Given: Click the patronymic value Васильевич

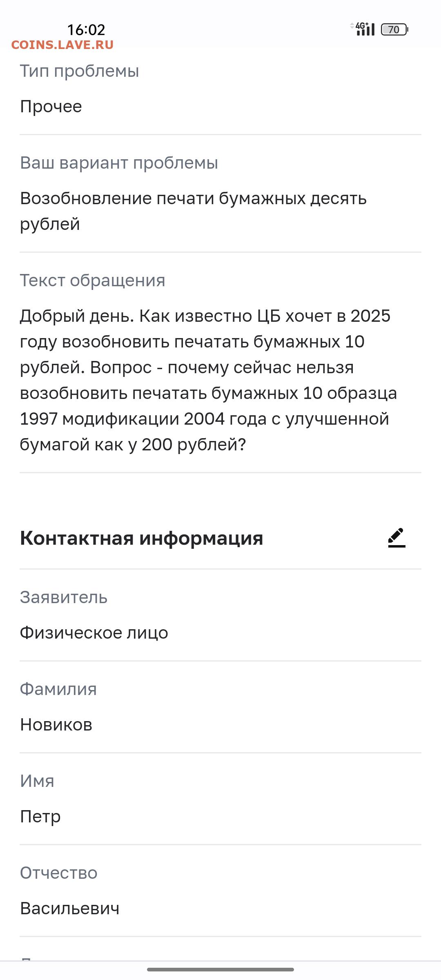Looking at the screenshot, I should pos(70,909).
